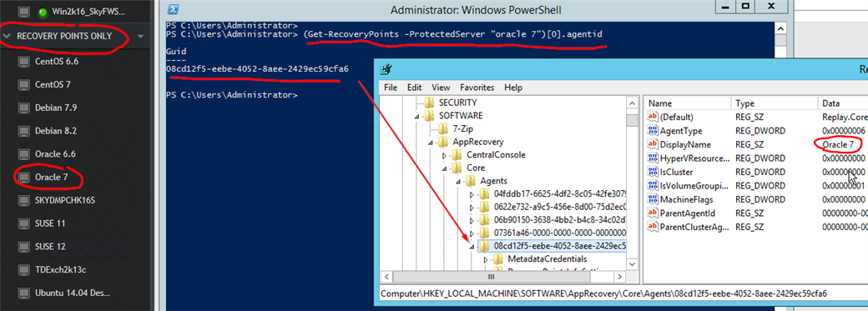Click the TDExch2k13c monitor icon
The width and height of the screenshot is (868, 311).
coord(23,269)
